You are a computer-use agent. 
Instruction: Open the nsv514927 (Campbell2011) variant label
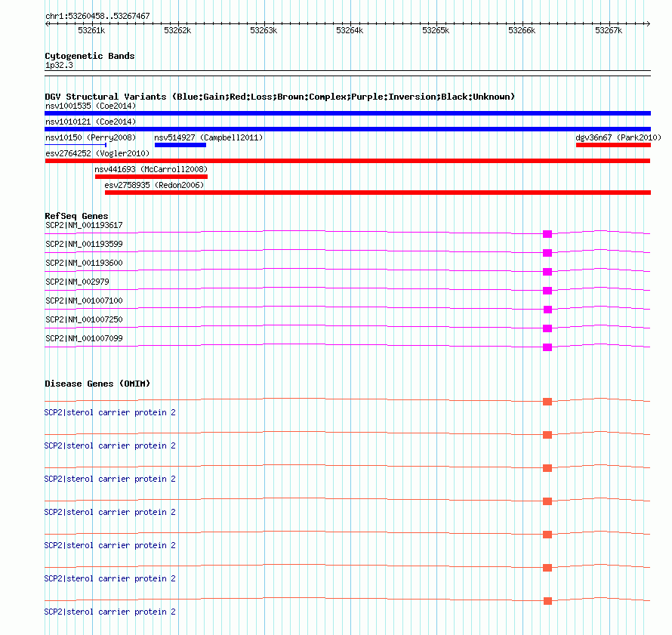[x=208, y=137]
